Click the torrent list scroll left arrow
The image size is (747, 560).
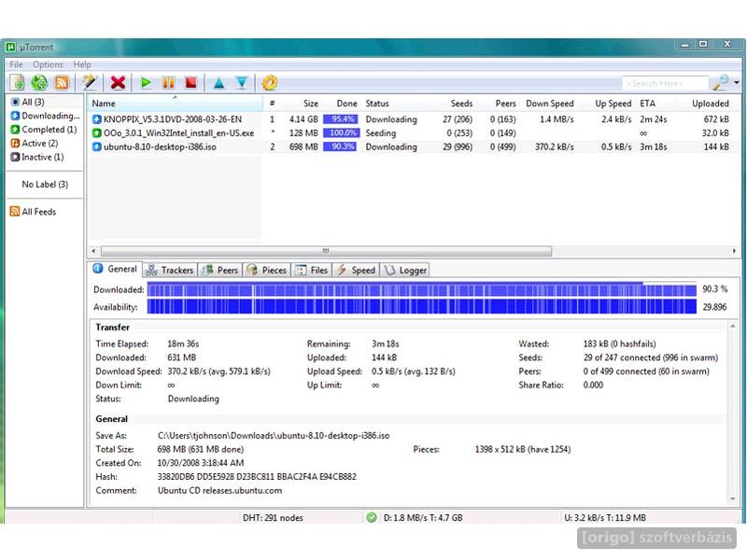tap(94, 251)
